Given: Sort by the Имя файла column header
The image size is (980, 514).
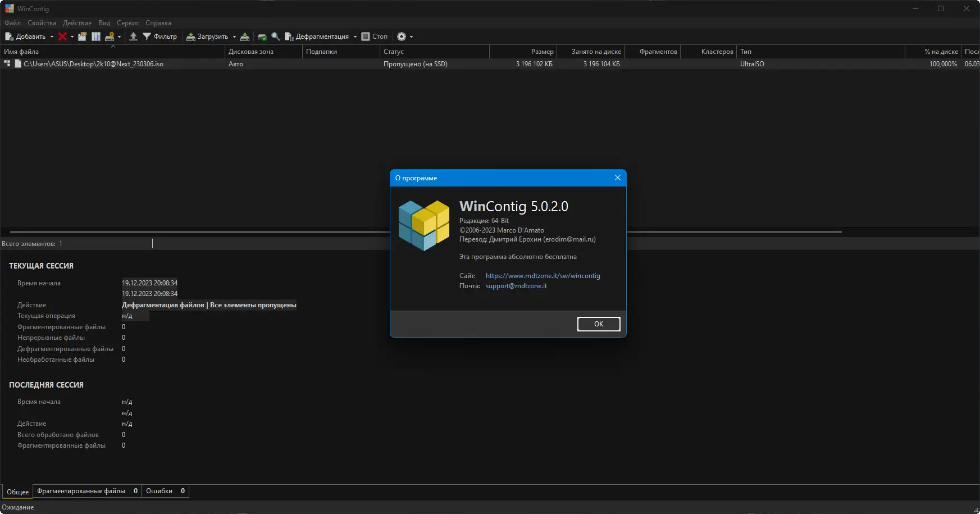Looking at the screenshot, I should 112,52.
